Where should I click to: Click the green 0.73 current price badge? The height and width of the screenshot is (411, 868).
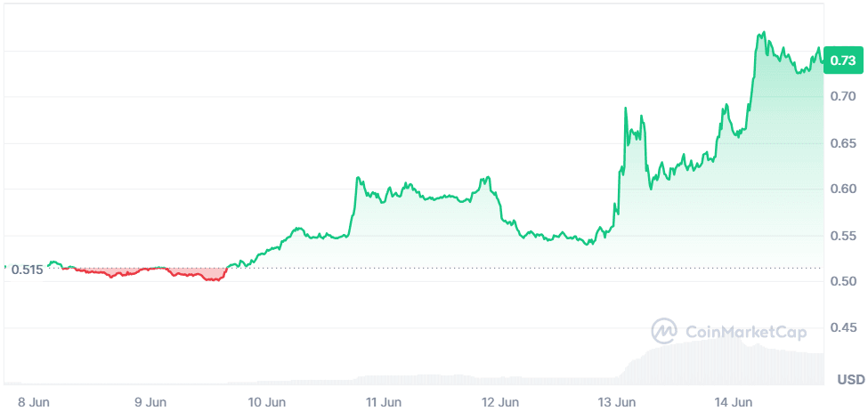(x=842, y=60)
